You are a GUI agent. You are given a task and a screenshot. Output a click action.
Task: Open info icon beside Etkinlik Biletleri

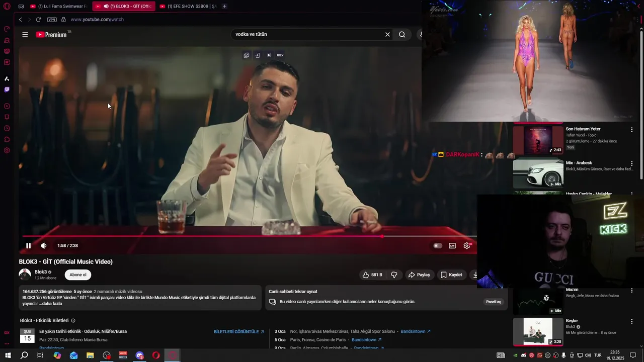pyautogui.click(x=73, y=320)
